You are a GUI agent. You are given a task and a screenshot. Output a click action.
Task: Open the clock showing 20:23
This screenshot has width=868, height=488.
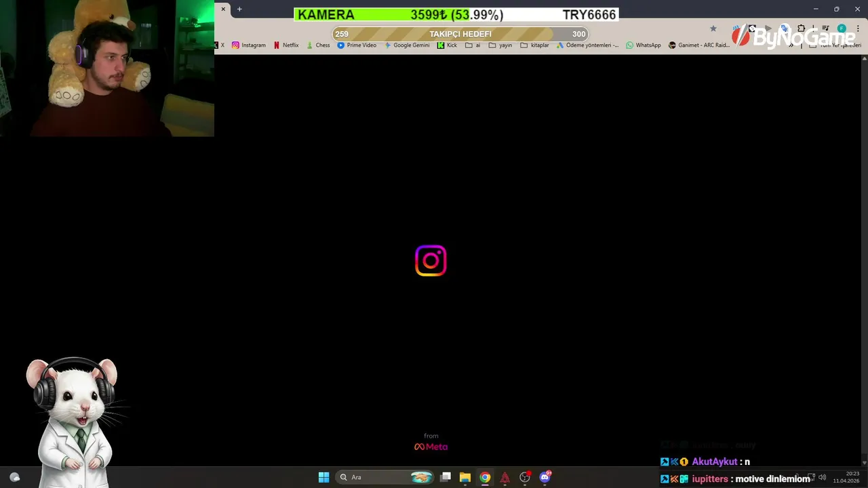click(x=846, y=477)
